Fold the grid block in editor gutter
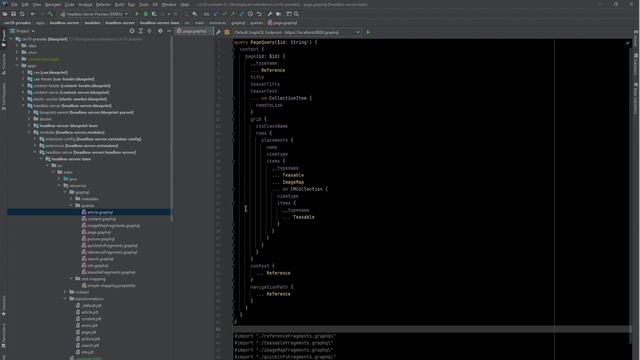This screenshot has width=640, height=360. (x=234, y=119)
